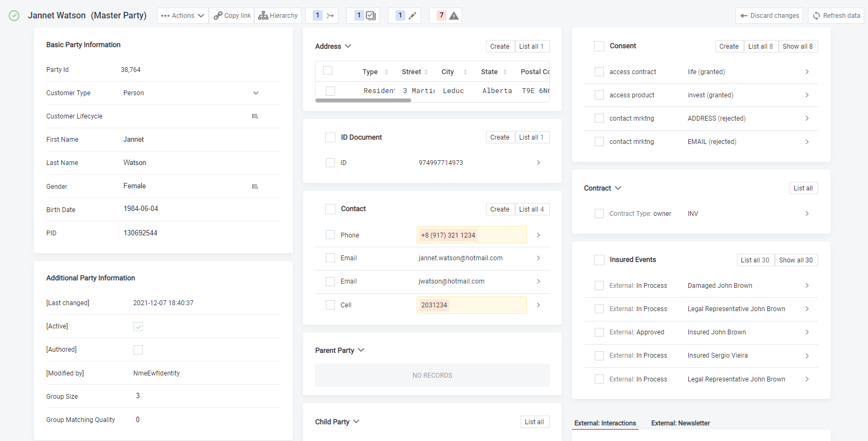Open the Hierarchy view
Image resolution: width=868 pixels, height=441 pixels.
point(278,16)
